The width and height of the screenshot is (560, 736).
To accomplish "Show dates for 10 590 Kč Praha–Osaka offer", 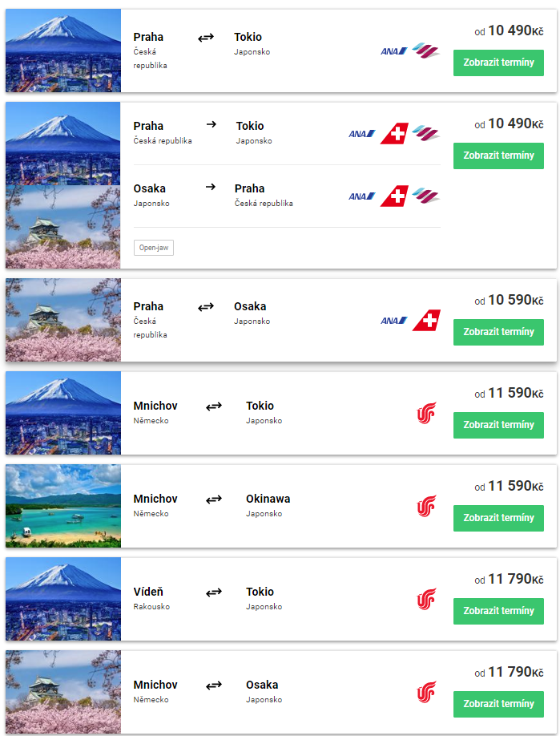I will click(x=498, y=333).
